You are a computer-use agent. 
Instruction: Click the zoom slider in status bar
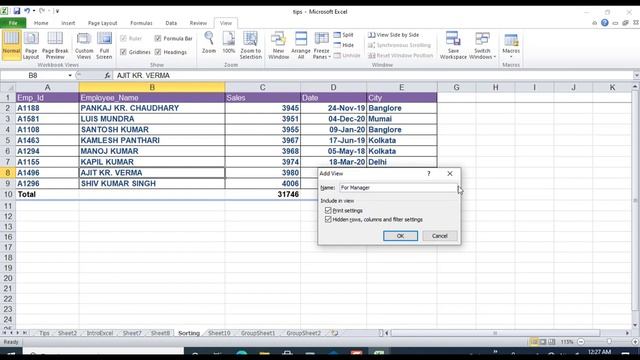coord(609,342)
